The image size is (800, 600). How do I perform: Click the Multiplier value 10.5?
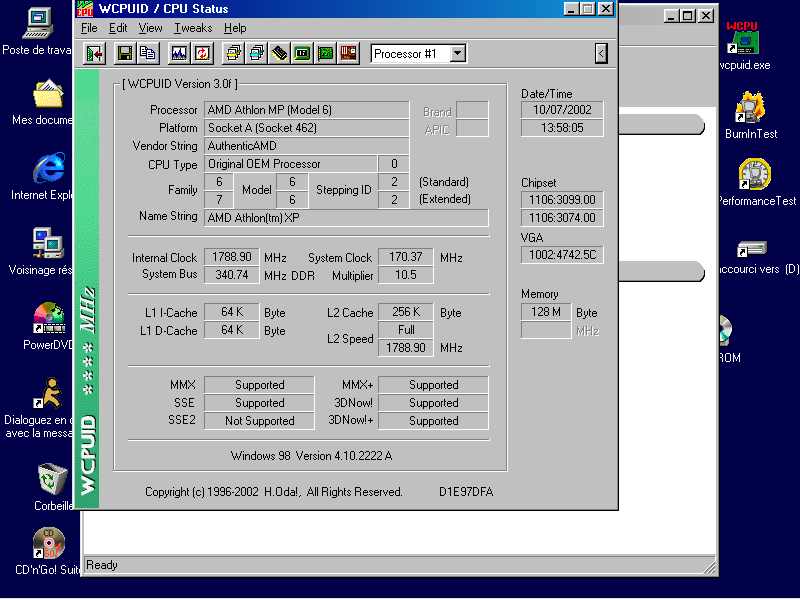pos(406,275)
